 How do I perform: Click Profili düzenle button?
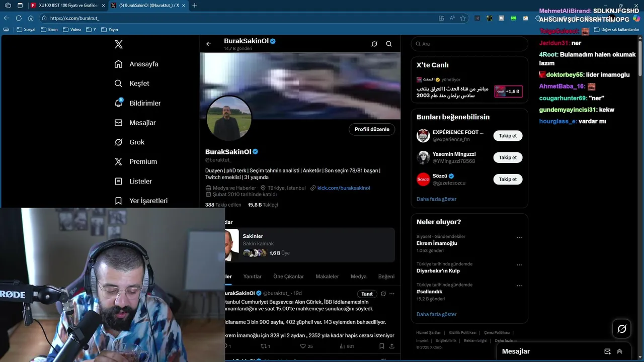(x=372, y=129)
